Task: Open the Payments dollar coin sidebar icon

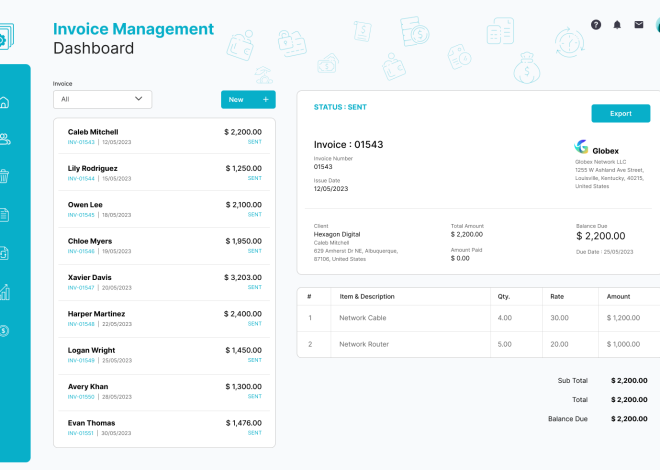Action: (4, 331)
